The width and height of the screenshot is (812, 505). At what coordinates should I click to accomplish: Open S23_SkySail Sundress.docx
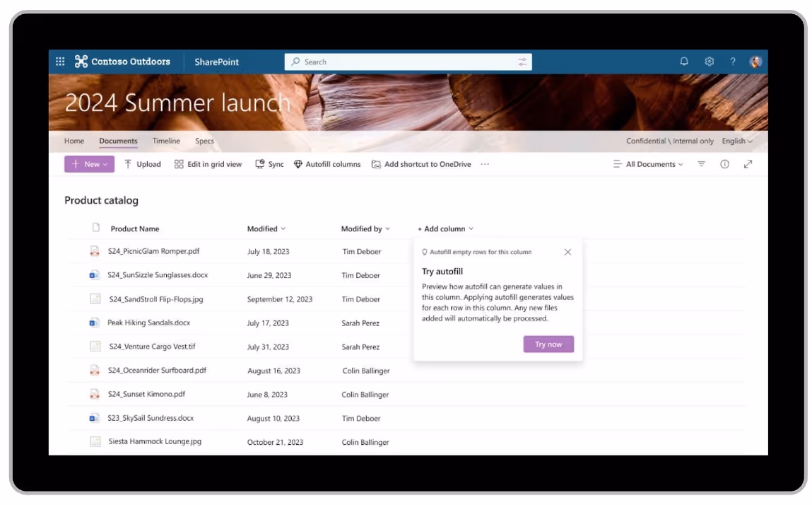click(151, 418)
